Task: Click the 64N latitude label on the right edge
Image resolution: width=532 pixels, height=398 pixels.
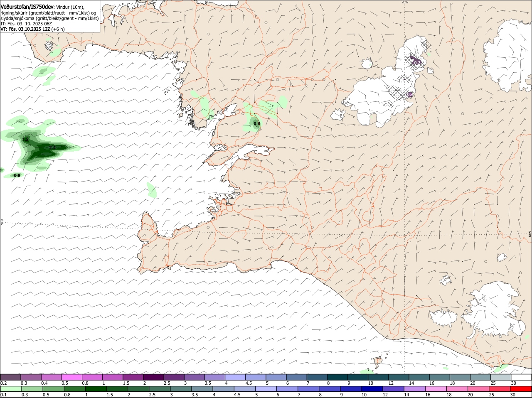Action: click(530, 235)
